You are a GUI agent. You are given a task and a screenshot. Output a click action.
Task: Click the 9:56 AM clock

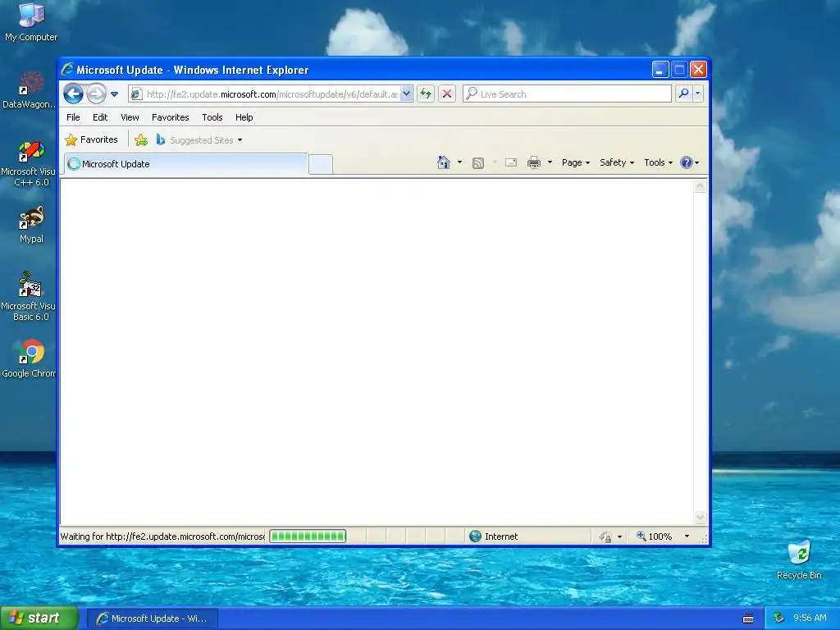[x=810, y=619]
